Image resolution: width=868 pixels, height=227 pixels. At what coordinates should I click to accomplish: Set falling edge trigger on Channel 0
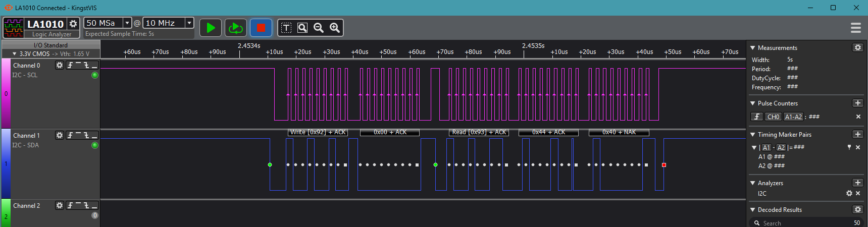(86, 65)
